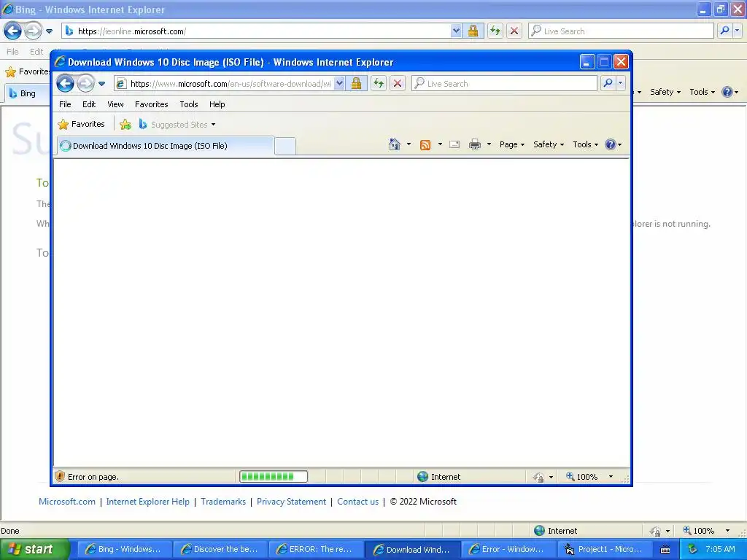
Task: Open Tools dropdown in front window command bar
Action: pyautogui.click(x=585, y=144)
